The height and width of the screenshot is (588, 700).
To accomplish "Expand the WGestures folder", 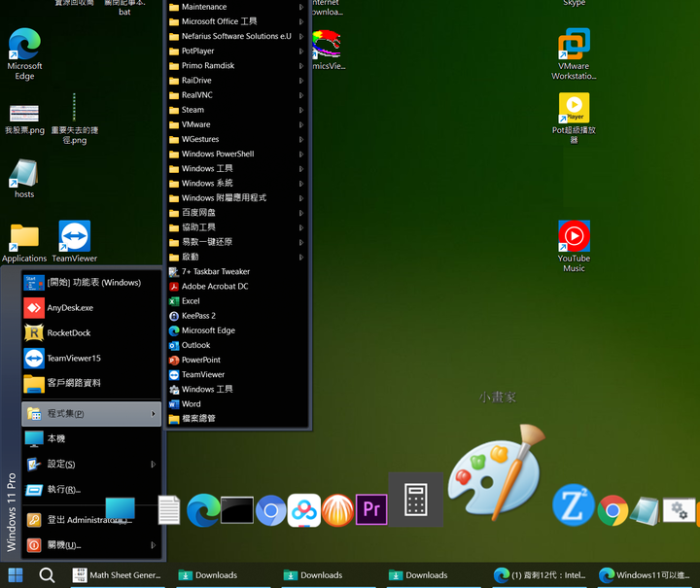I will coord(236,139).
